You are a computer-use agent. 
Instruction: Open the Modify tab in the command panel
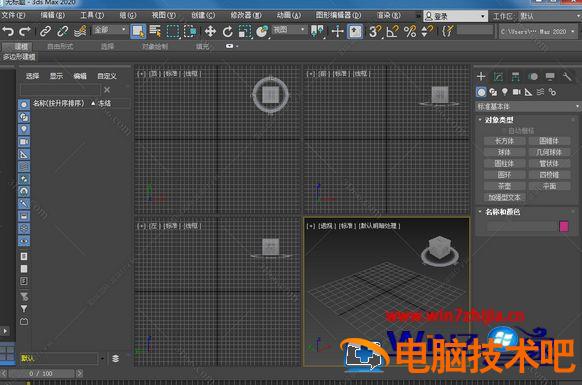pos(498,77)
